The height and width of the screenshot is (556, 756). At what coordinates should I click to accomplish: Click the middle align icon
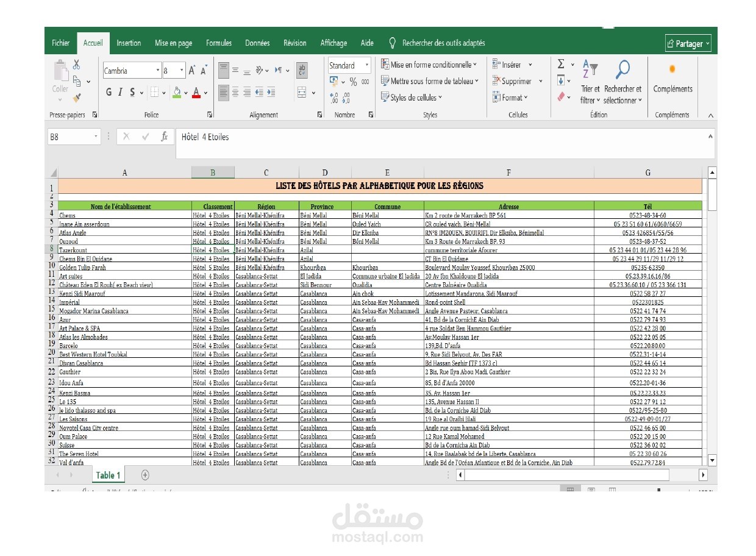(x=235, y=70)
